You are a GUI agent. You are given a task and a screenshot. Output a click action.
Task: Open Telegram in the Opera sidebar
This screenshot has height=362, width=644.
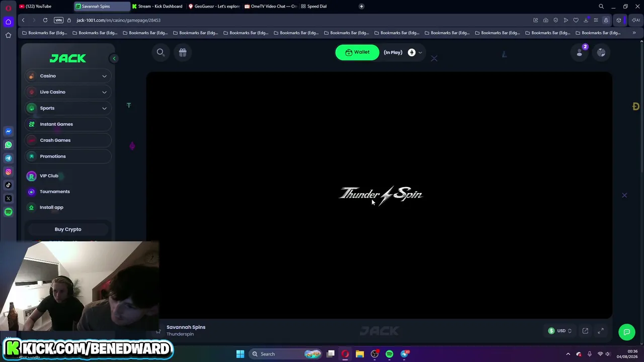(x=8, y=158)
